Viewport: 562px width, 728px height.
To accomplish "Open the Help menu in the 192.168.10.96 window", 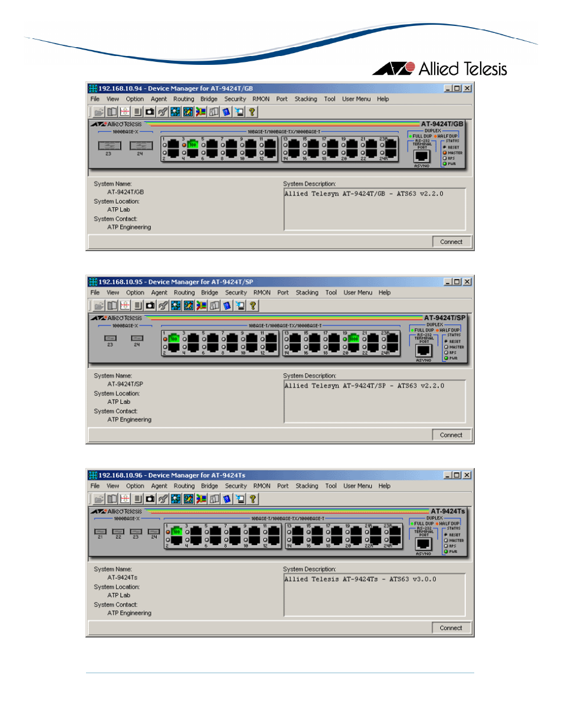I will coord(385,486).
